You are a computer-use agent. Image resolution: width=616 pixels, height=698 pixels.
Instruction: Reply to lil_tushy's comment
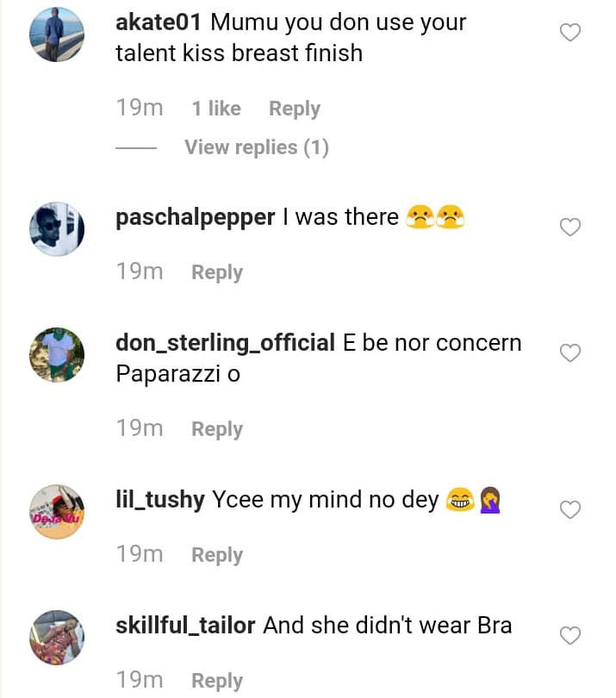point(216,555)
